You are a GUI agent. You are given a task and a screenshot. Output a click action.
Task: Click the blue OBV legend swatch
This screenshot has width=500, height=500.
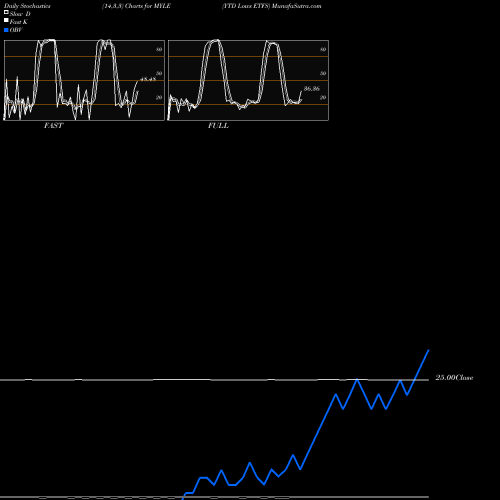pyautogui.click(x=6, y=30)
